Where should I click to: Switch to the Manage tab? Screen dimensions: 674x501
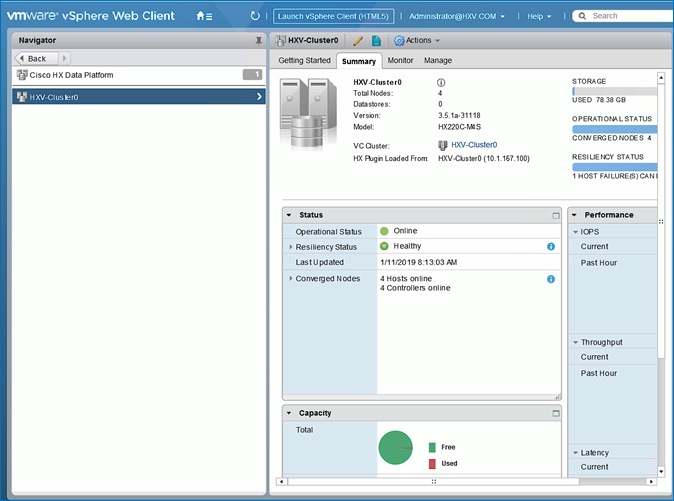pos(437,61)
